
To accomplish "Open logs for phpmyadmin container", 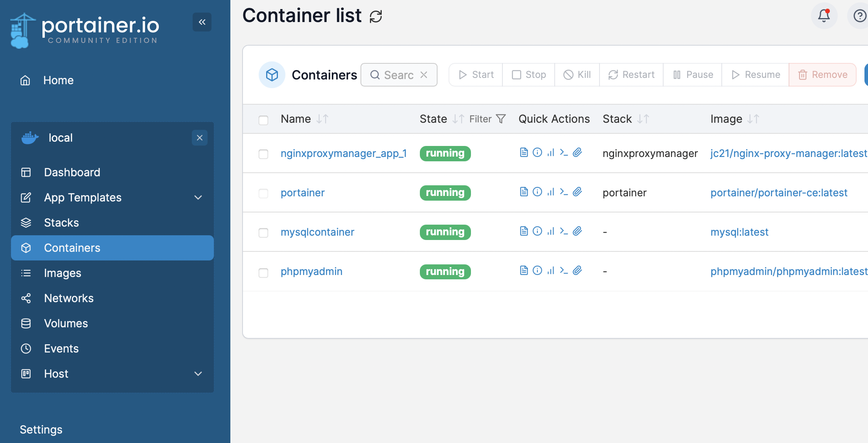I will [x=524, y=270].
